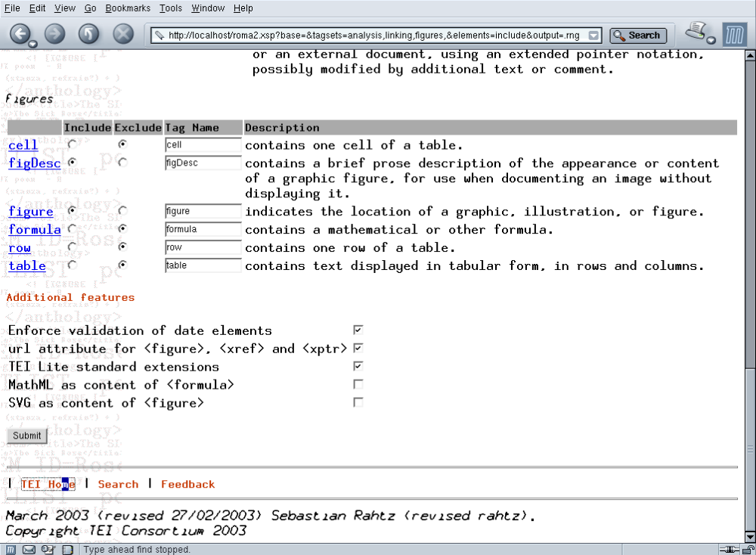This screenshot has width=756, height=555.
Task: Check SVG as content of figure
Action: (358, 403)
